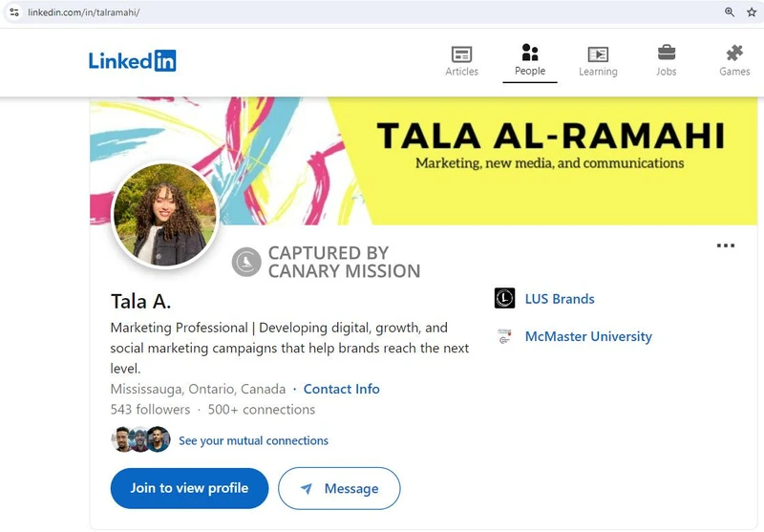The height and width of the screenshot is (532, 764).
Task: Open the LUS Brands company link
Action: (560, 299)
